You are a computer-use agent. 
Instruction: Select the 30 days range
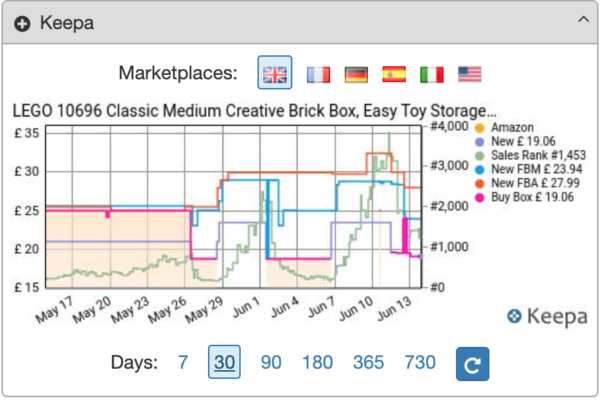point(224,362)
